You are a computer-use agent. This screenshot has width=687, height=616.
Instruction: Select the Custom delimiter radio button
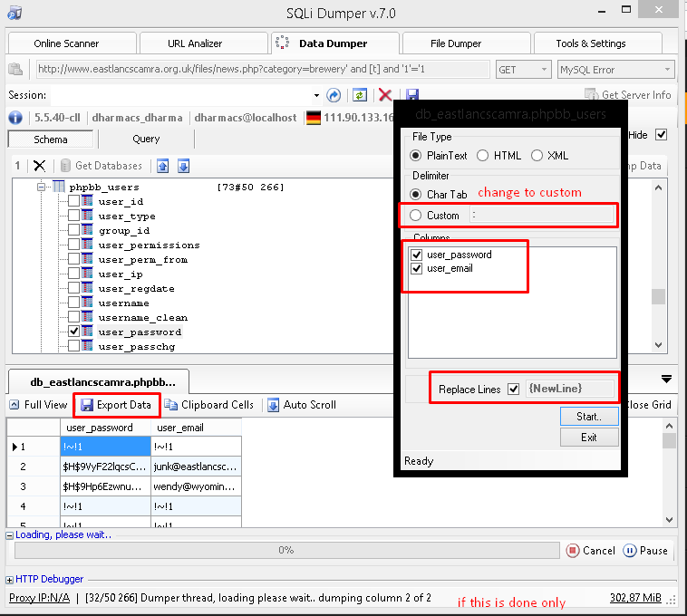coord(416,216)
